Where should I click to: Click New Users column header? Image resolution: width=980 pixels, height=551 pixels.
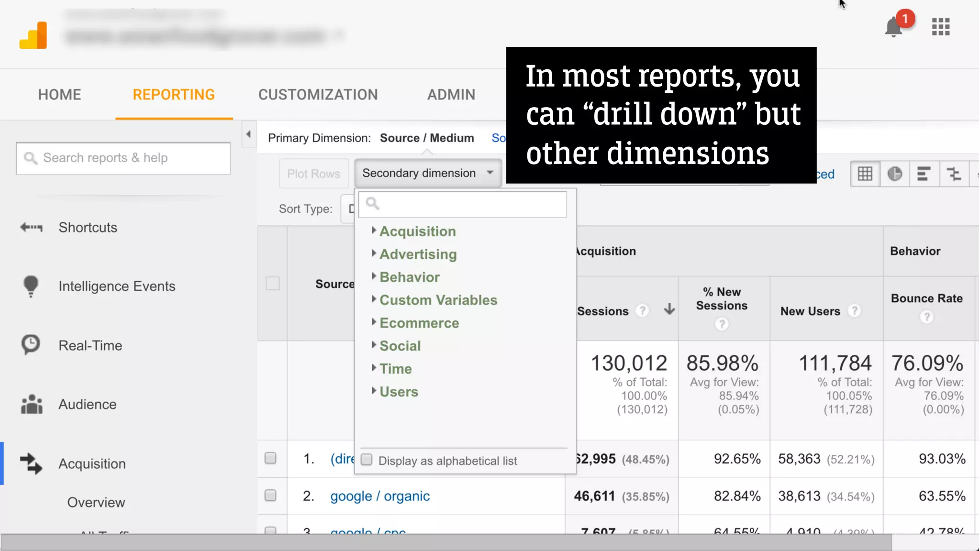click(810, 311)
